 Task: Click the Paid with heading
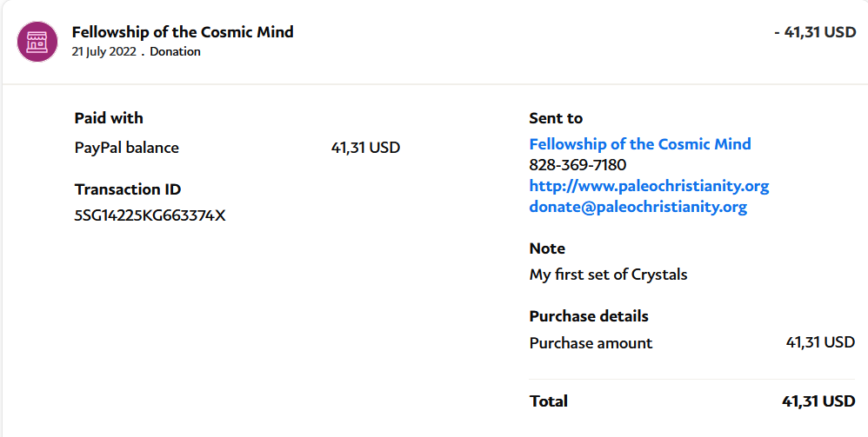(109, 118)
